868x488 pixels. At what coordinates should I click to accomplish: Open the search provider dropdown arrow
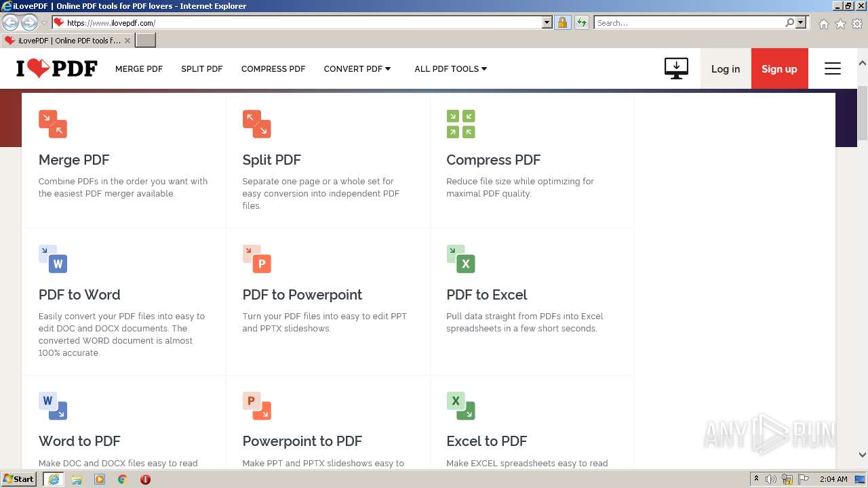point(801,23)
